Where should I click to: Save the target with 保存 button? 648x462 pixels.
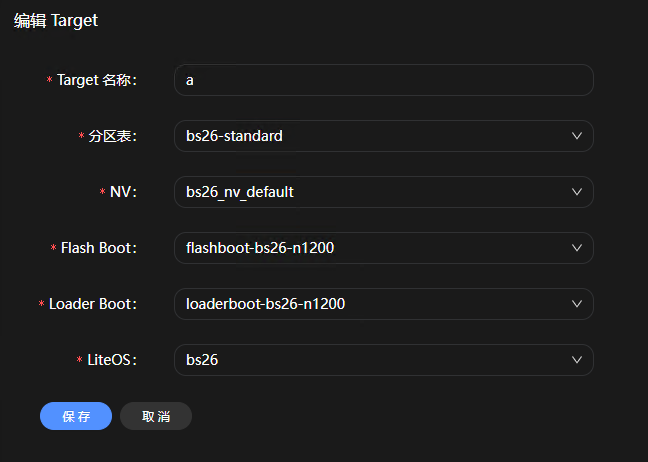pyautogui.click(x=76, y=416)
